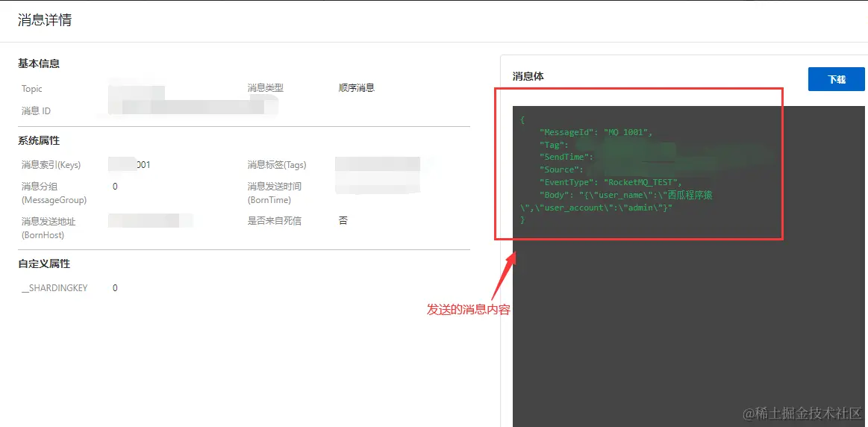
Task: Click the 消息体 panel heading
Action: pos(528,76)
